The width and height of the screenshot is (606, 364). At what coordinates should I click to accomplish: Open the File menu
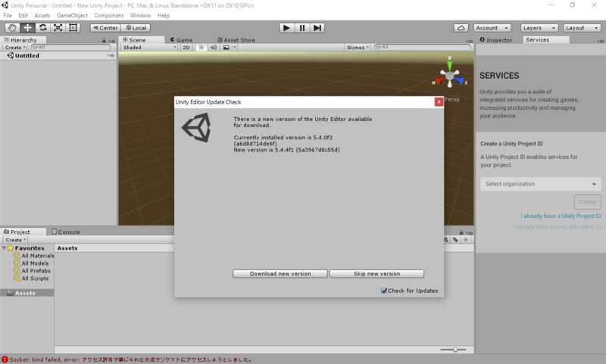[x=8, y=15]
